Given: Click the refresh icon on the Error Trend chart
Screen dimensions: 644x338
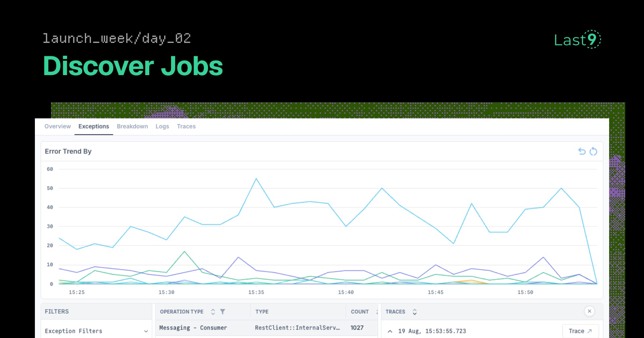Looking at the screenshot, I should point(594,151).
